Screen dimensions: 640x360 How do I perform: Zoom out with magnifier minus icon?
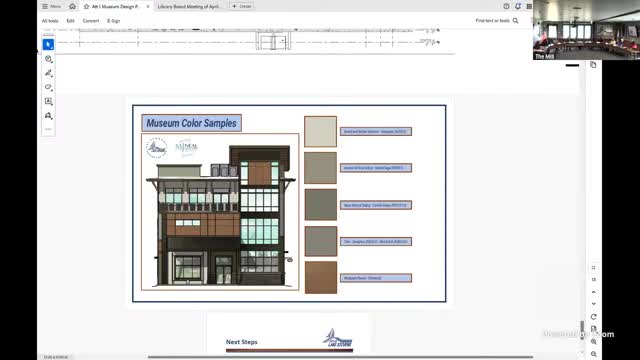pyautogui.click(x=593, y=354)
